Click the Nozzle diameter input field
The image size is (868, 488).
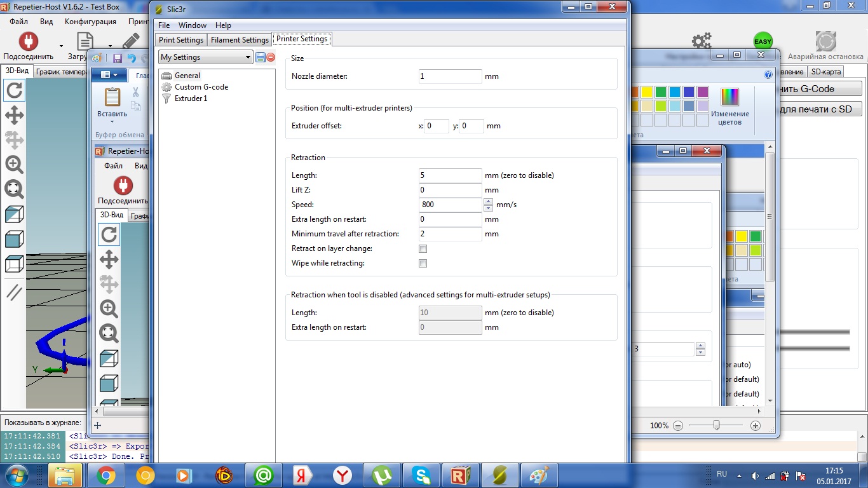click(450, 76)
